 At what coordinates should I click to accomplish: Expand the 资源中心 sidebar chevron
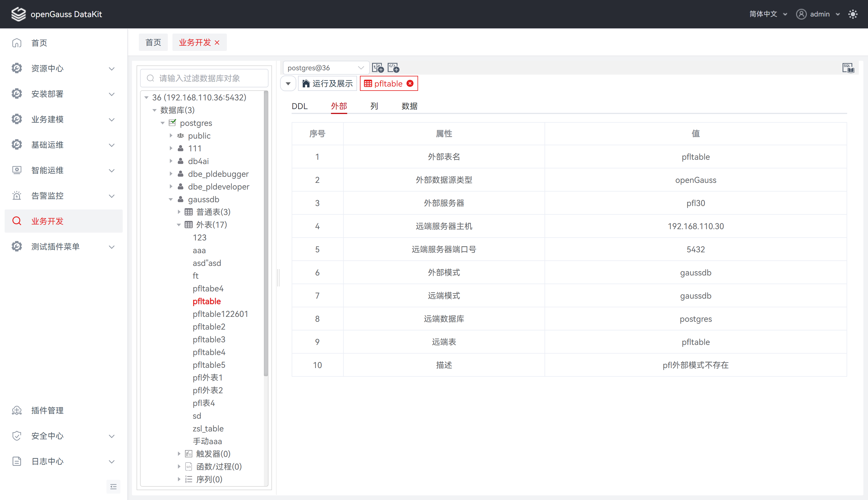pyautogui.click(x=112, y=69)
